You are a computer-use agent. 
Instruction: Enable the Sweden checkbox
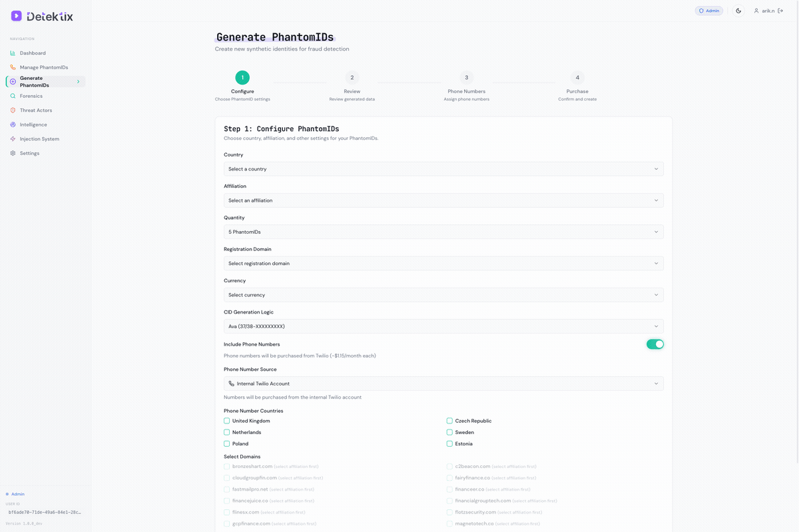(449, 432)
